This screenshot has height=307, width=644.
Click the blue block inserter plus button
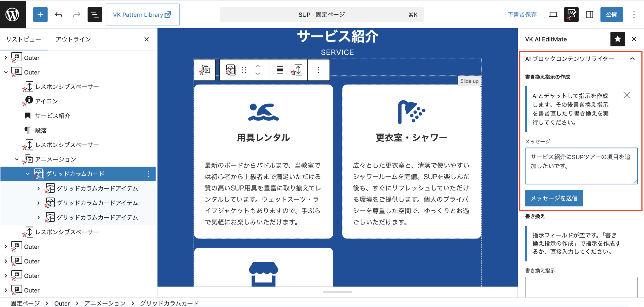pos(40,15)
